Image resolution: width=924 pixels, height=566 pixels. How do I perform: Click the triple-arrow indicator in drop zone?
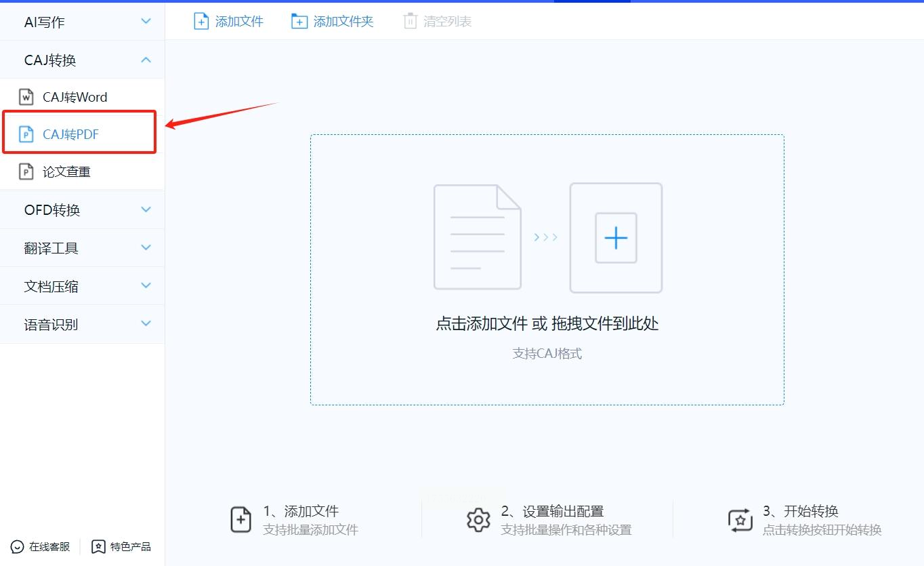tap(545, 237)
